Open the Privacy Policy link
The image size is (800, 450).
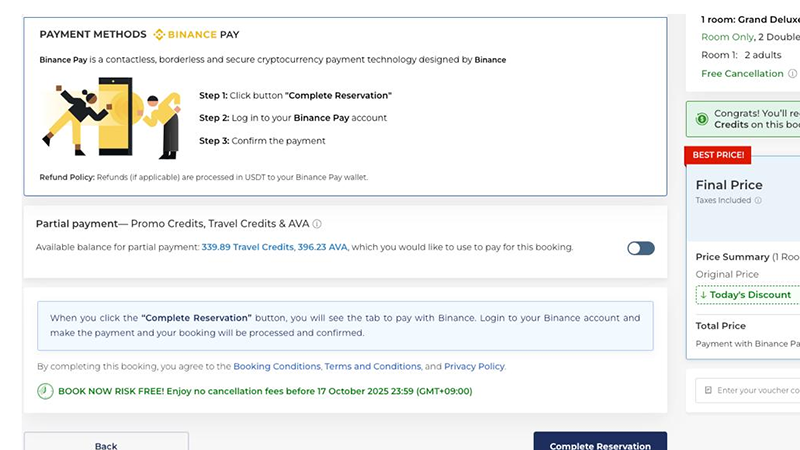(x=474, y=367)
